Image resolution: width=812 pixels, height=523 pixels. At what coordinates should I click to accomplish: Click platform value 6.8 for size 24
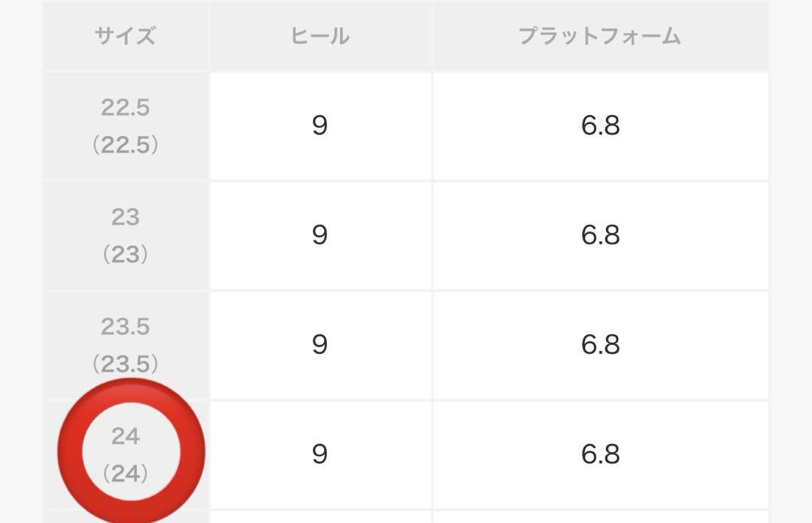[x=601, y=455]
